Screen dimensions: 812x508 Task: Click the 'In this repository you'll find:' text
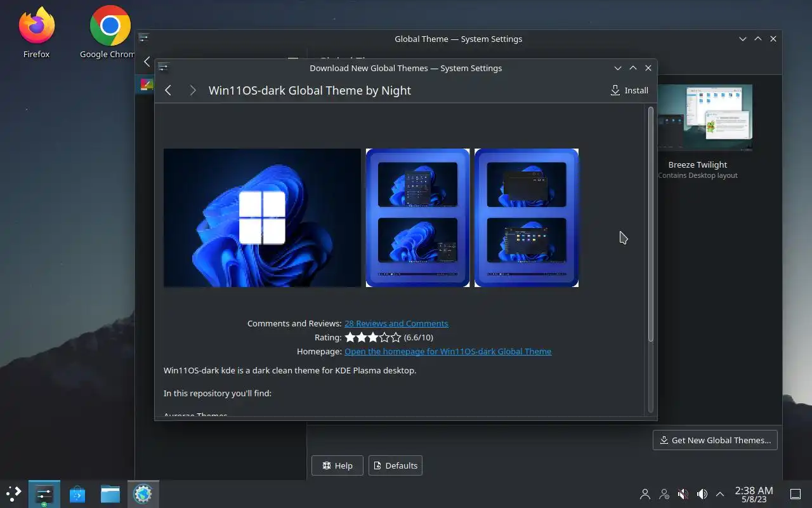218,393
